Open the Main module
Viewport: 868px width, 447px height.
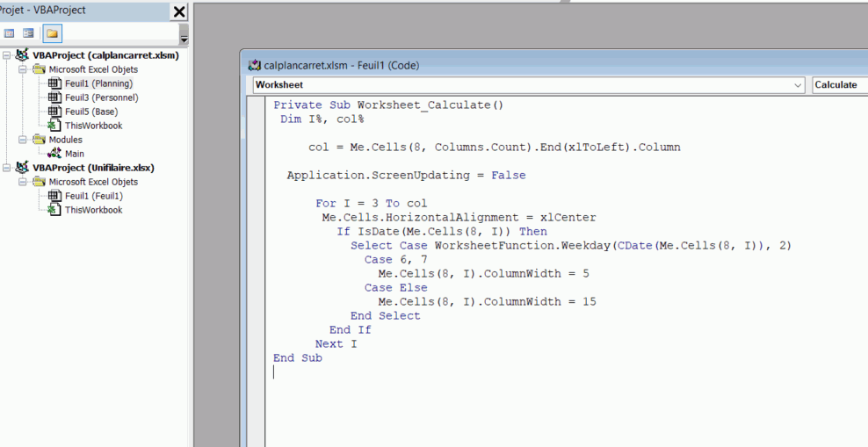tap(75, 154)
